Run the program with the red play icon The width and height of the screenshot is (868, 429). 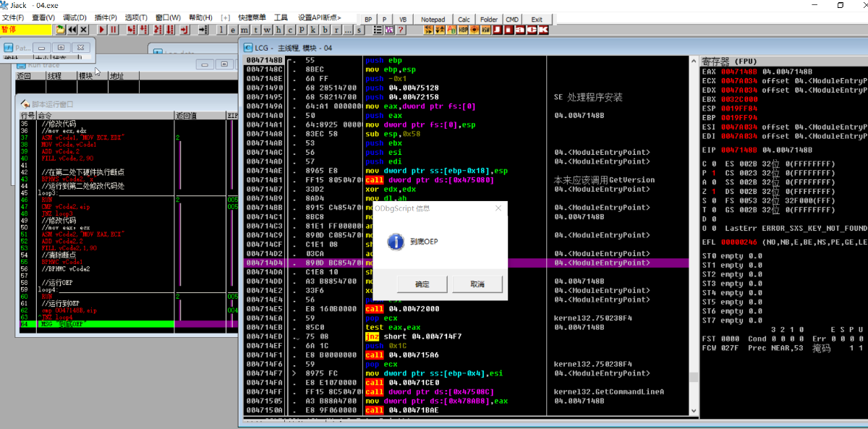coord(102,30)
